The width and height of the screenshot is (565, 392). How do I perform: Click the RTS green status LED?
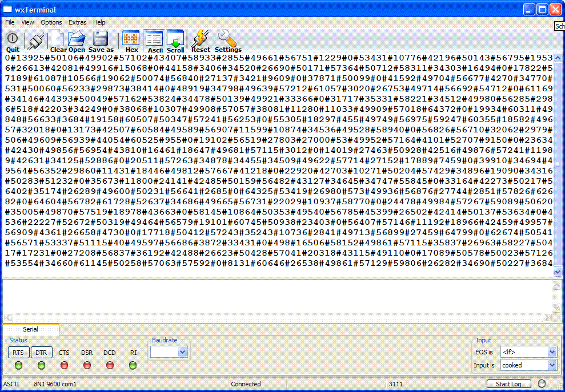coord(18,365)
